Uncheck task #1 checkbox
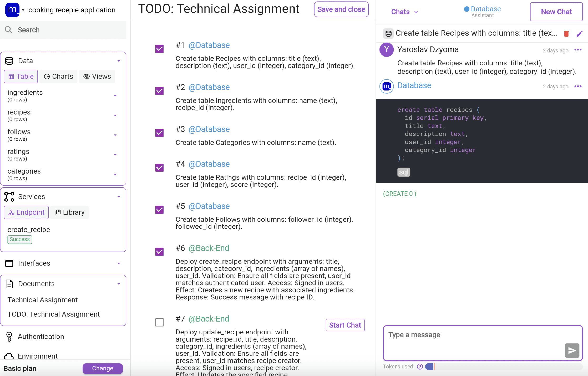The width and height of the screenshot is (588, 376). pyautogui.click(x=159, y=49)
